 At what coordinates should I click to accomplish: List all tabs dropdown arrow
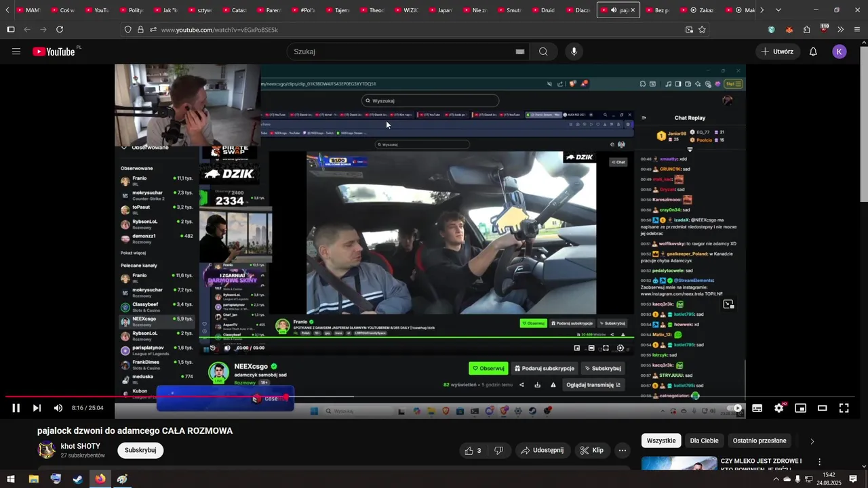point(778,10)
